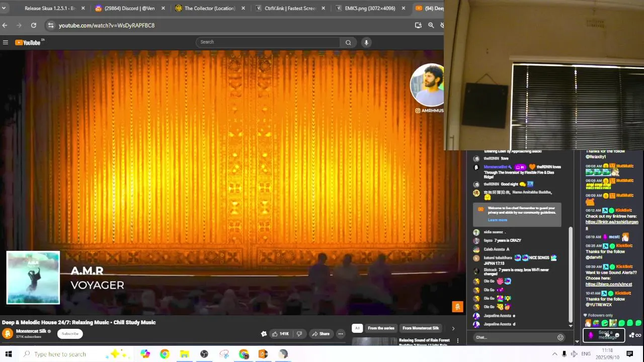Open the emoji picker in YouTube chat

[x=560, y=337]
